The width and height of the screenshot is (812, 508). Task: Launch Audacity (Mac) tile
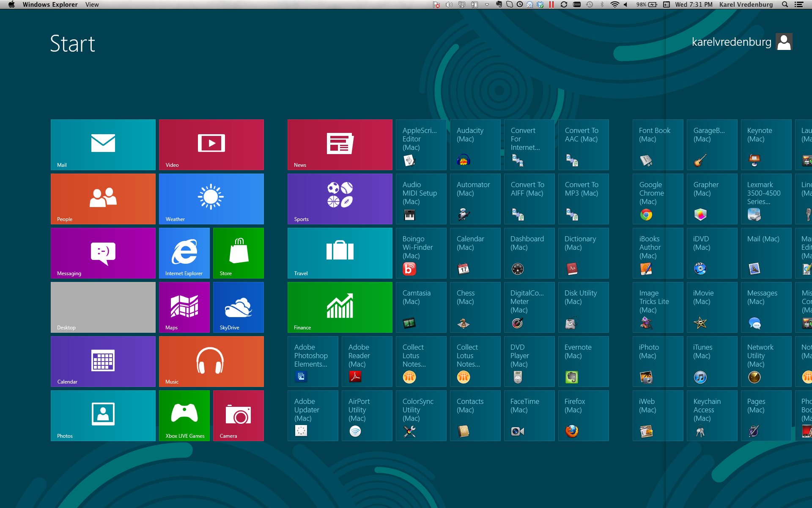point(475,145)
